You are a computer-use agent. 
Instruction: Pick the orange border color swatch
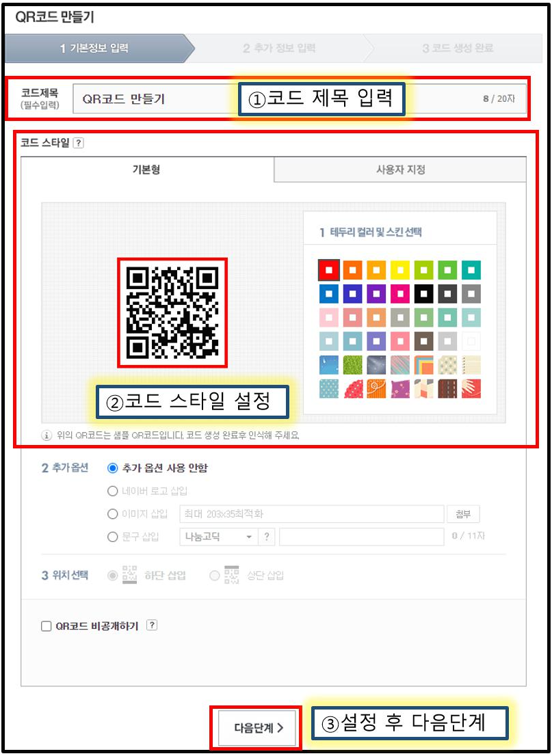[353, 270]
